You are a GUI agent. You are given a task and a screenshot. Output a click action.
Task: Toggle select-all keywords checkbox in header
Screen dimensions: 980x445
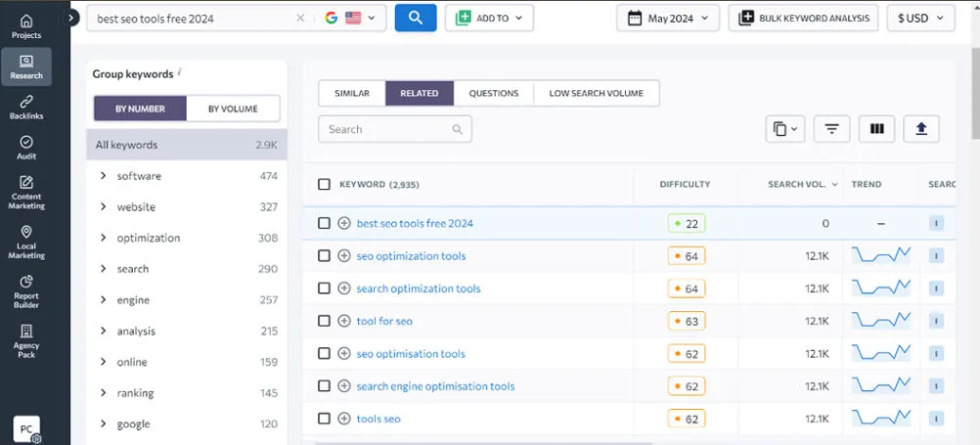pos(324,184)
